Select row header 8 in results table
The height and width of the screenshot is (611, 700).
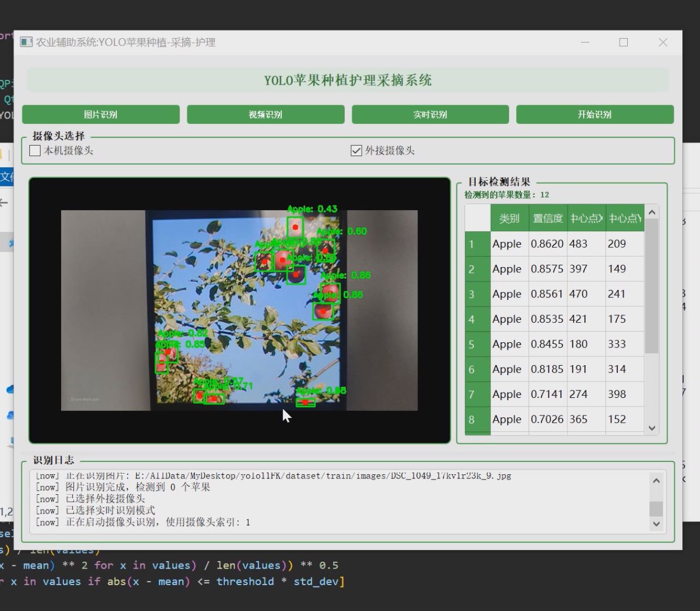[477, 419]
